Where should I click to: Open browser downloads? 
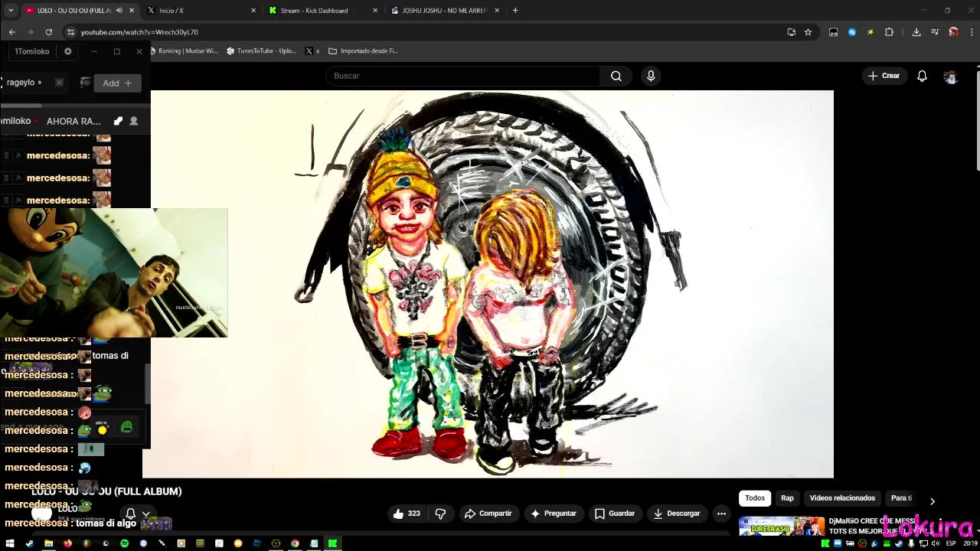[916, 32]
